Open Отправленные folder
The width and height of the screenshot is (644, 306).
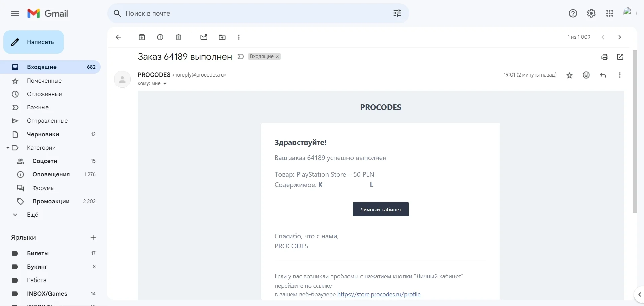tap(50, 121)
